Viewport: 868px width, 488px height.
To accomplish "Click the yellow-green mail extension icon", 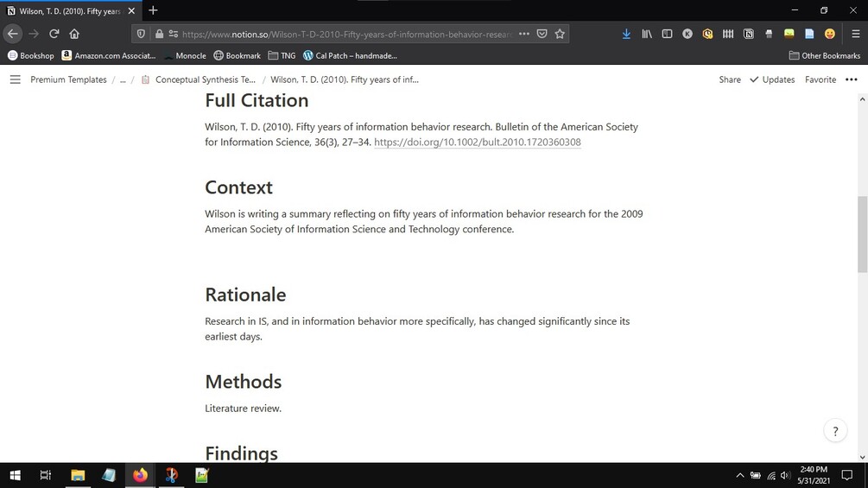I will 789,34.
